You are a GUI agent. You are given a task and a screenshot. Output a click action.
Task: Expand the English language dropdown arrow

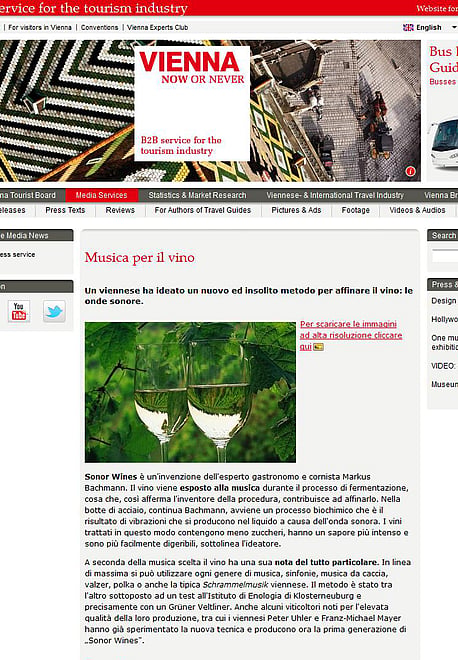point(454,27)
